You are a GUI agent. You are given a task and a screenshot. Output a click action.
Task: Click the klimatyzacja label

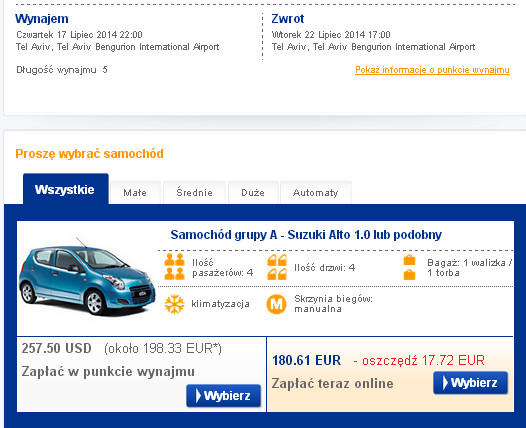tap(220, 304)
